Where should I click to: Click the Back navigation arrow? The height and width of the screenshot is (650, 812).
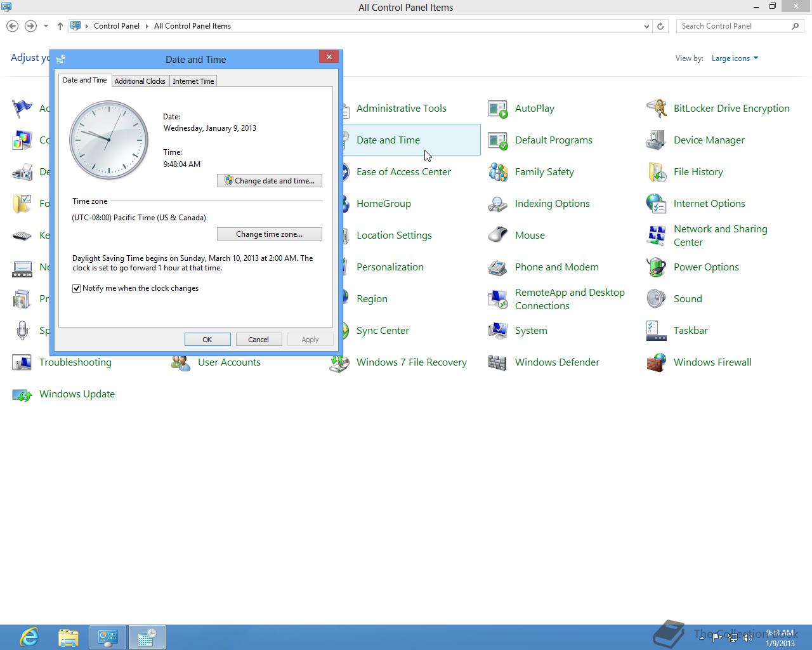click(x=12, y=26)
